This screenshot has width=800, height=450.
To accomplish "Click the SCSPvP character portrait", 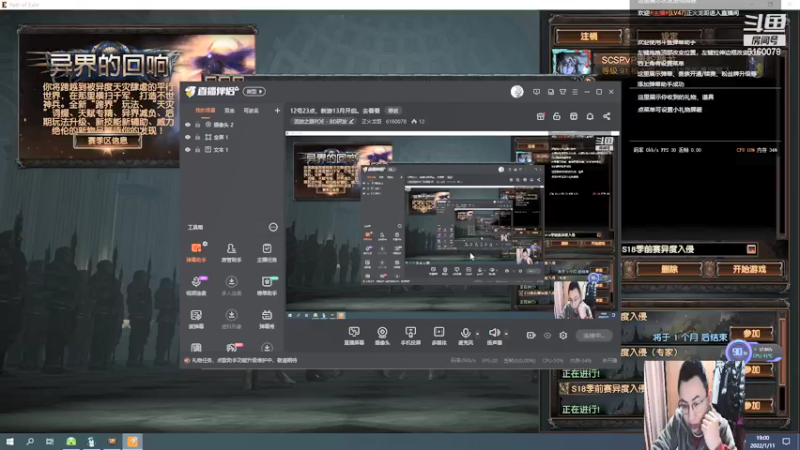I will (571, 63).
